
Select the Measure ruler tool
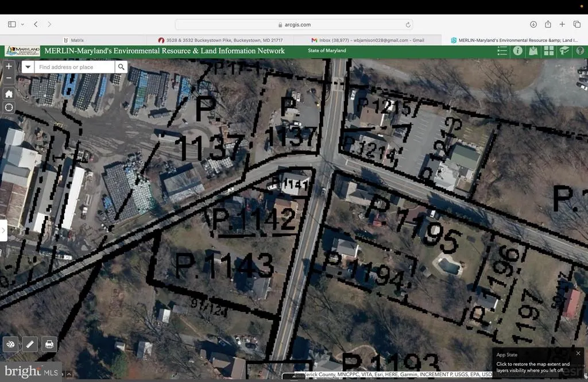click(30, 344)
